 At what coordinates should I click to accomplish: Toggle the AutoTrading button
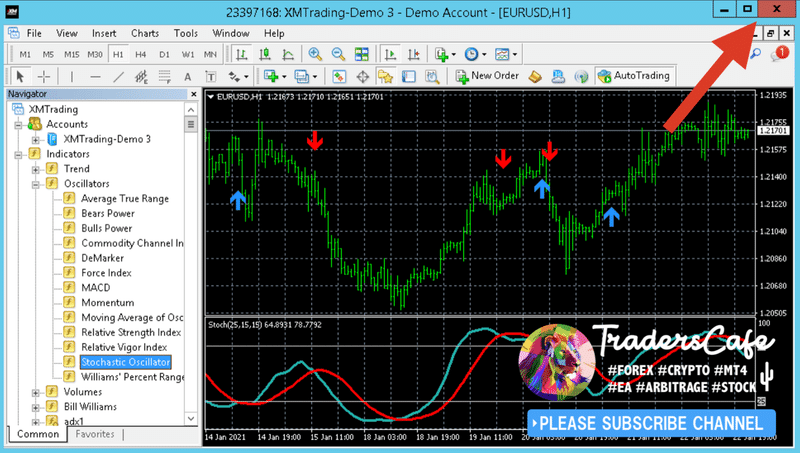tap(635, 76)
